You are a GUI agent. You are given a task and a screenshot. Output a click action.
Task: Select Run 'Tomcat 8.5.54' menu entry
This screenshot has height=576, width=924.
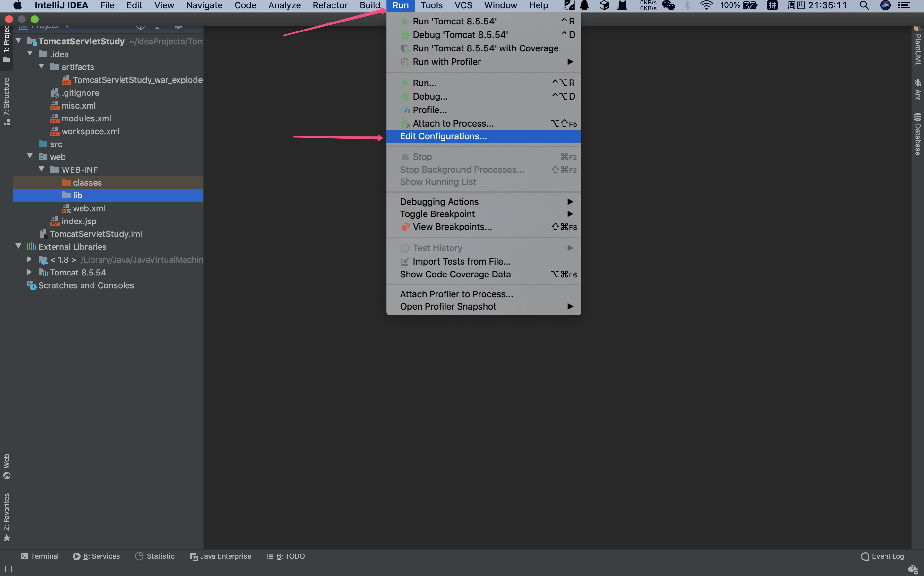[454, 21]
